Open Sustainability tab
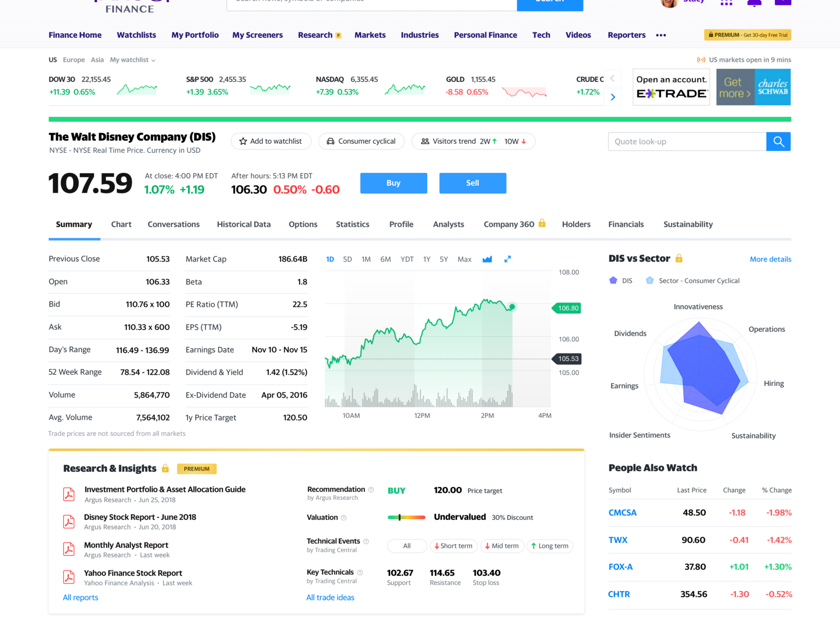Screen dimensions: 840x630 [688, 224]
